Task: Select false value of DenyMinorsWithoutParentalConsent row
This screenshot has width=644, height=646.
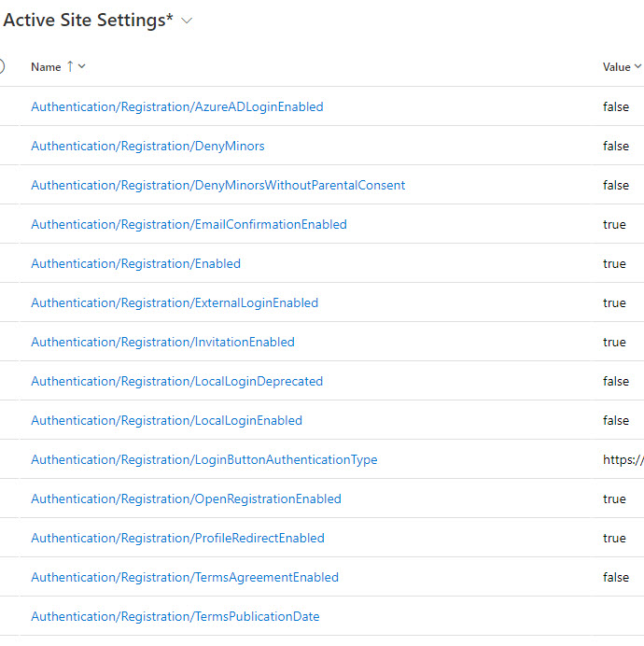Action: tap(616, 185)
